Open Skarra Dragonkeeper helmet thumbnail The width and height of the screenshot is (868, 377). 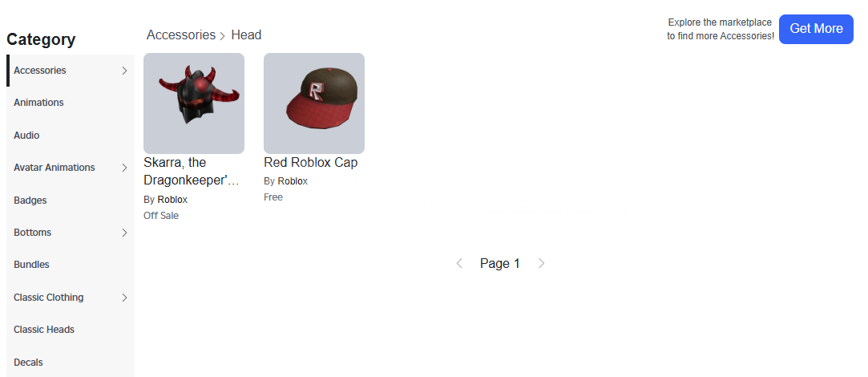(194, 103)
